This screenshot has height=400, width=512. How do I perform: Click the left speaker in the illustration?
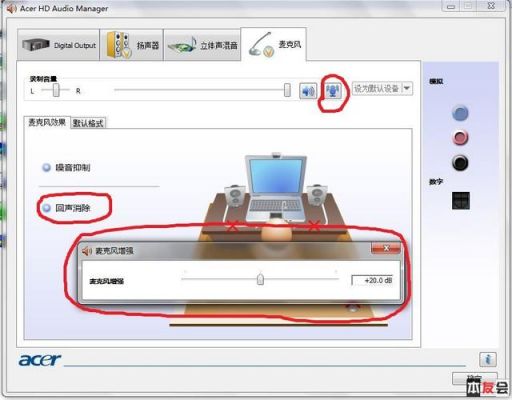(235, 196)
